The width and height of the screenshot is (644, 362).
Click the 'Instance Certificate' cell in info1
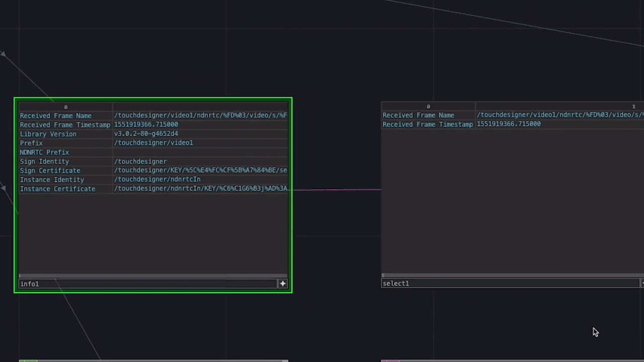[57, 189]
